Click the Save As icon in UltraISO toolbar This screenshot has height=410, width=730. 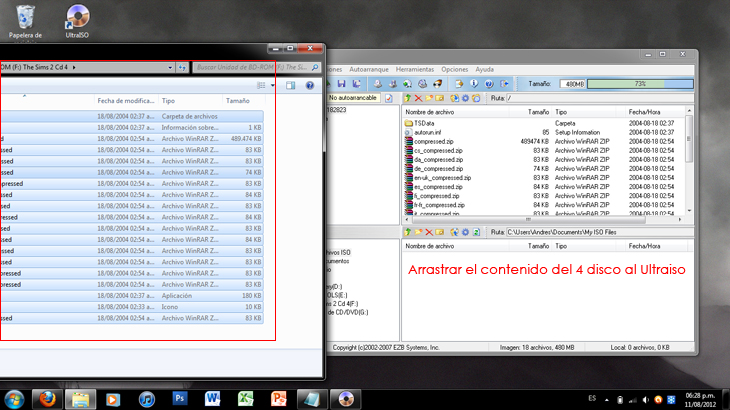[357, 84]
